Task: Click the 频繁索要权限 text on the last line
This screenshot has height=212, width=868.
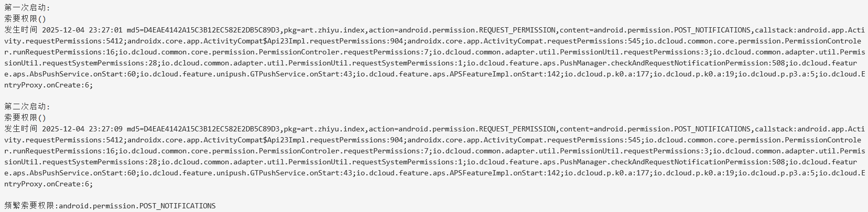Action: pyautogui.click(x=29, y=206)
